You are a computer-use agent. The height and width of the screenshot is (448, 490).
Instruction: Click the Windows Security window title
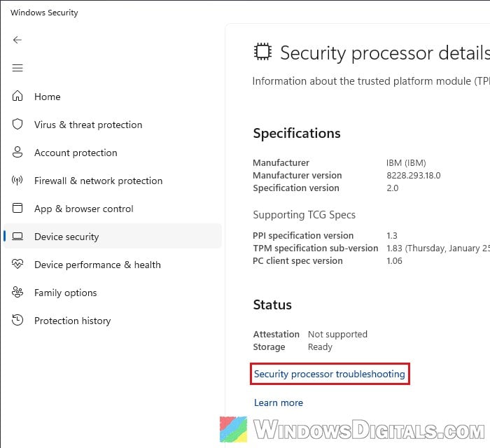[44, 13]
